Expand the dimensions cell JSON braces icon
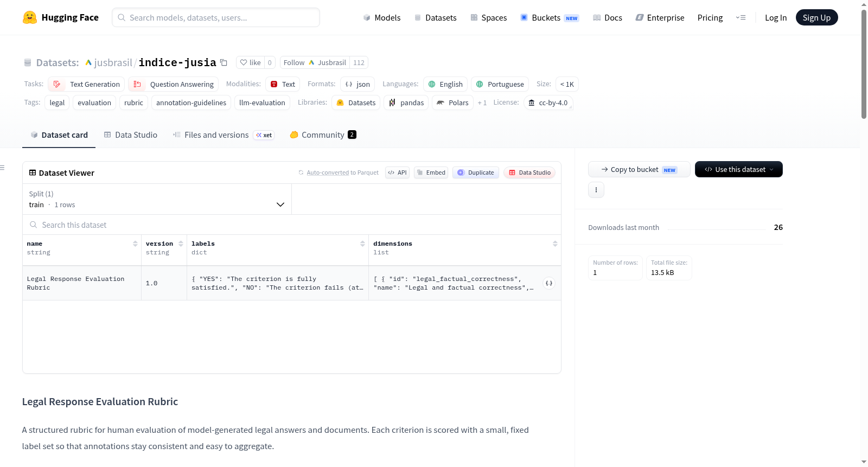This screenshot has height=467, width=868. 549,283
